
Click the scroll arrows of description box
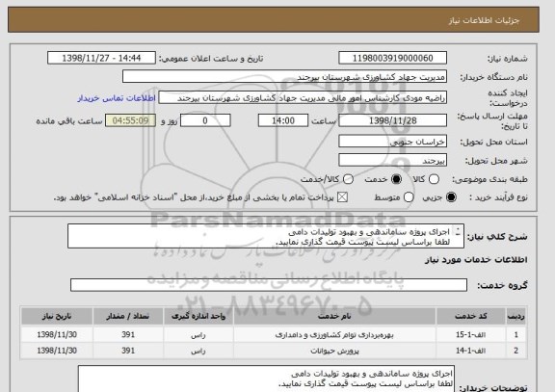click(x=458, y=231)
